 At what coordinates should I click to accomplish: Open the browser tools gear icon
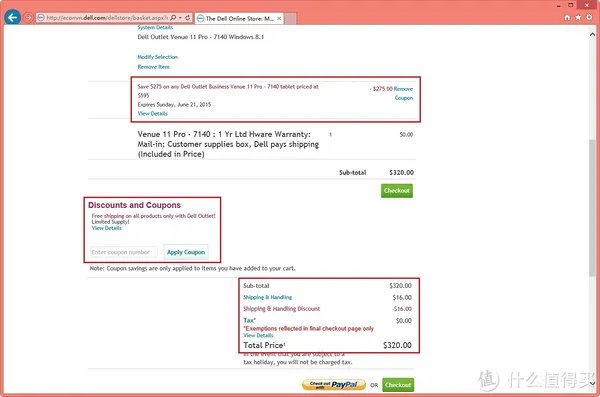click(589, 18)
